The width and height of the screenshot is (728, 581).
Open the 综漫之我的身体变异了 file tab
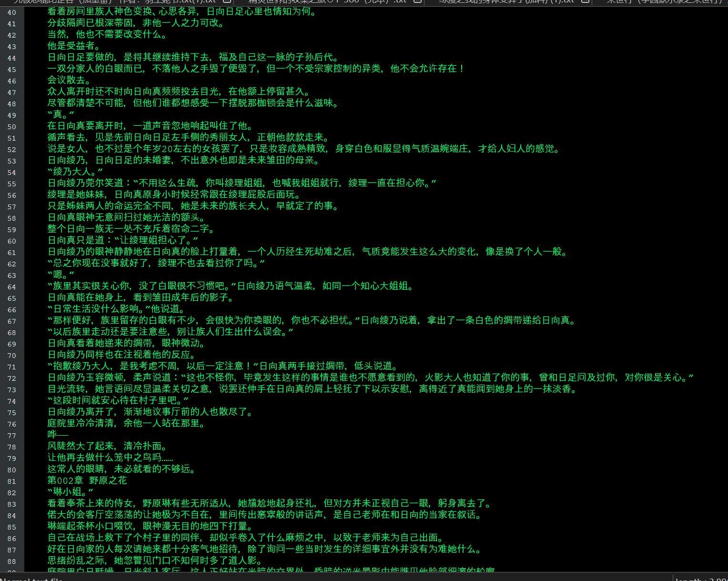(506, 1)
